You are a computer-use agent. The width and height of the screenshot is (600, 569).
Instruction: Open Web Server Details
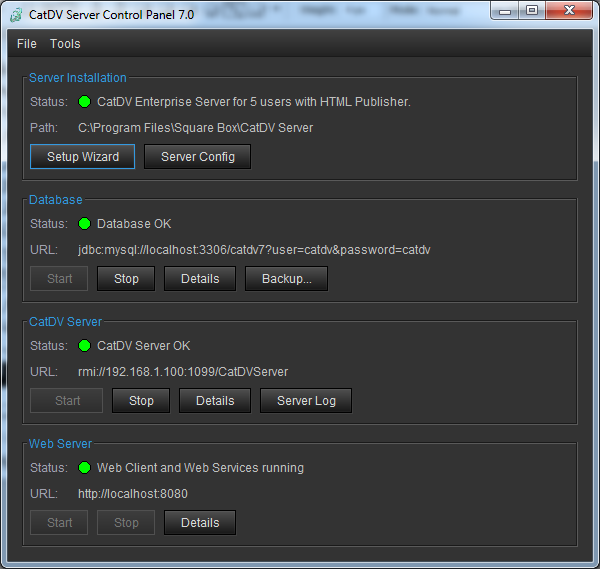point(200,523)
